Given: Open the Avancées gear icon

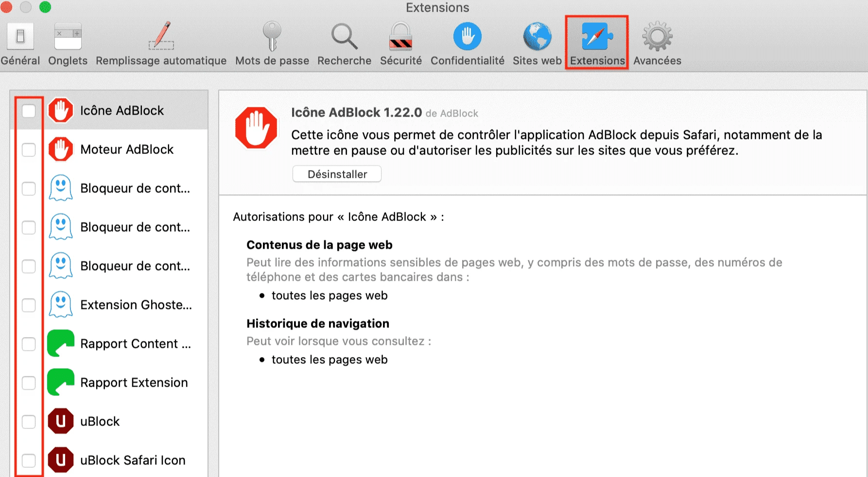Looking at the screenshot, I should (x=657, y=37).
